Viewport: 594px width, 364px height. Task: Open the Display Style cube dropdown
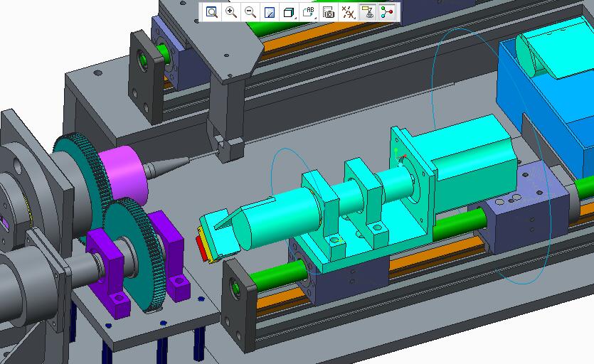[x=289, y=12]
